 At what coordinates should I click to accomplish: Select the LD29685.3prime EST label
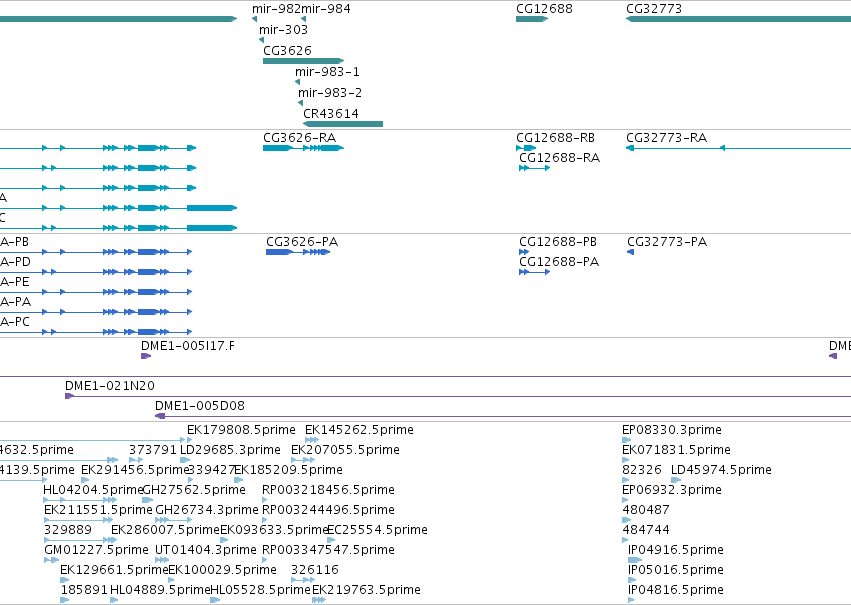pyautogui.click(x=230, y=450)
